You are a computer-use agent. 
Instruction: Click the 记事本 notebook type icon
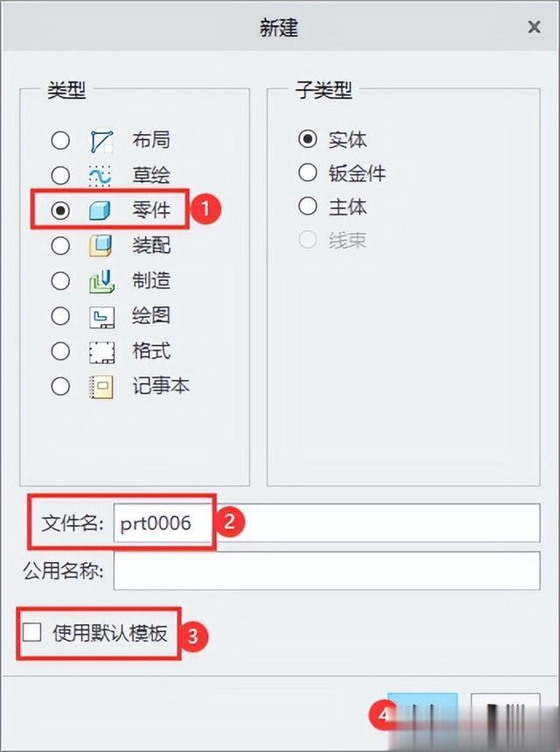pyautogui.click(x=101, y=388)
